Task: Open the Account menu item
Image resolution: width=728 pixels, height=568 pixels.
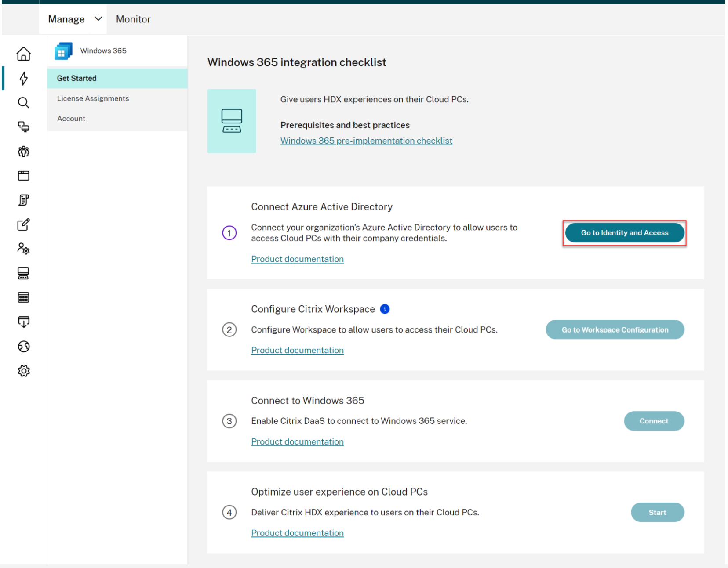Action: [x=71, y=119]
